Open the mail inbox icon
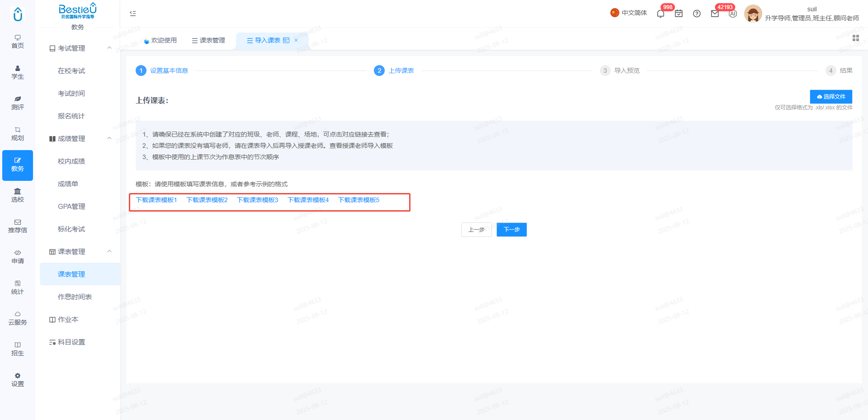This screenshot has height=420, width=868. pyautogui.click(x=715, y=14)
